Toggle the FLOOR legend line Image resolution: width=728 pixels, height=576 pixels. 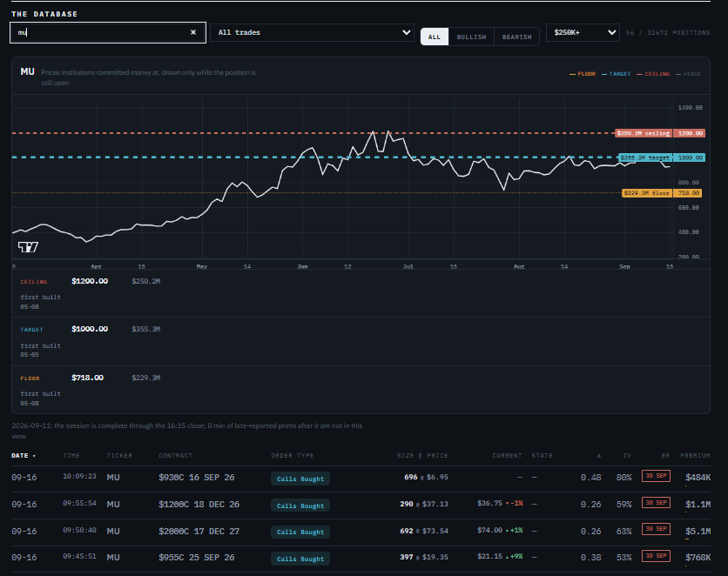click(583, 74)
